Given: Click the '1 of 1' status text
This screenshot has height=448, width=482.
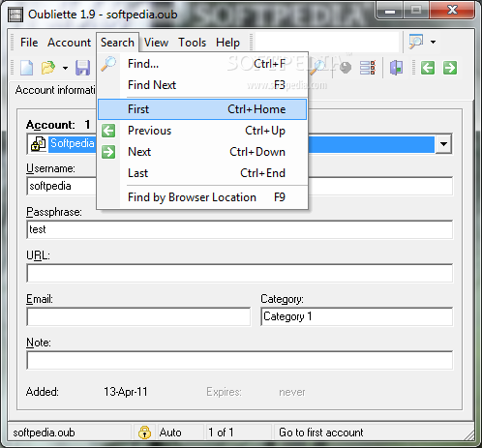Looking at the screenshot, I should pos(221,433).
